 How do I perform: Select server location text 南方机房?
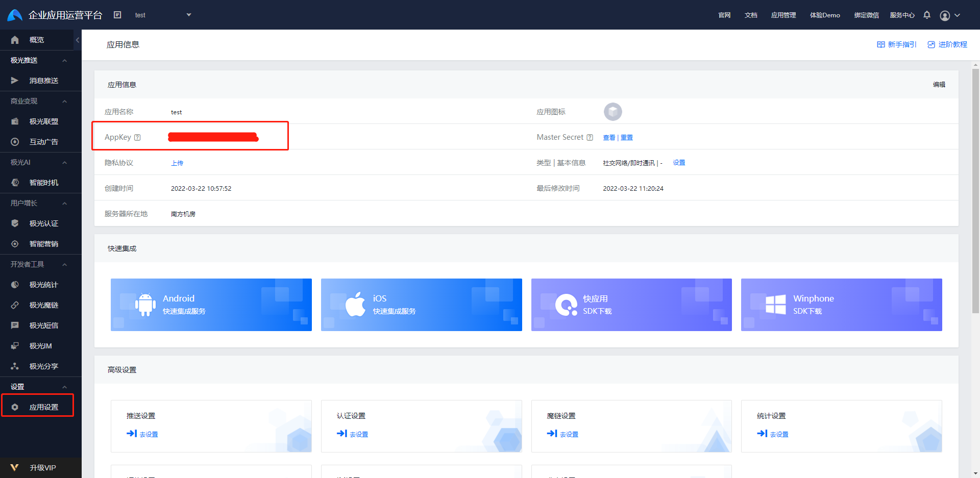pyautogui.click(x=183, y=214)
